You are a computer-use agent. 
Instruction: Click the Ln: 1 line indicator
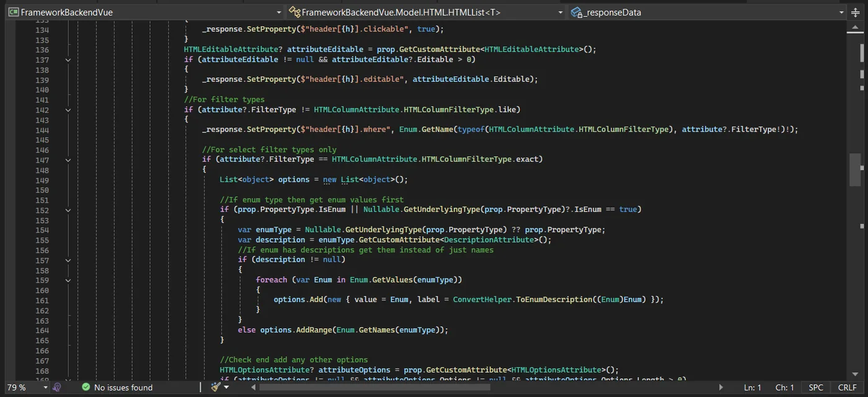point(752,387)
